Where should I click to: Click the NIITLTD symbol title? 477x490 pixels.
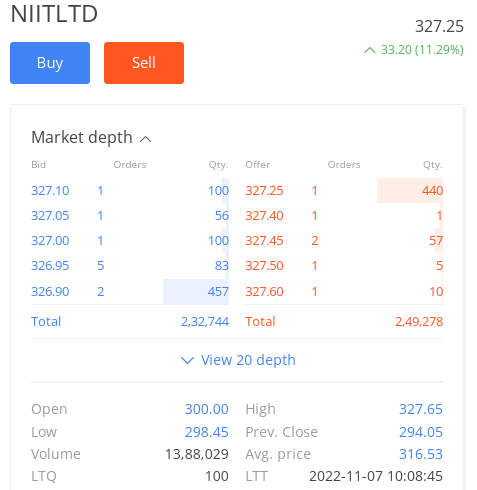(x=54, y=14)
